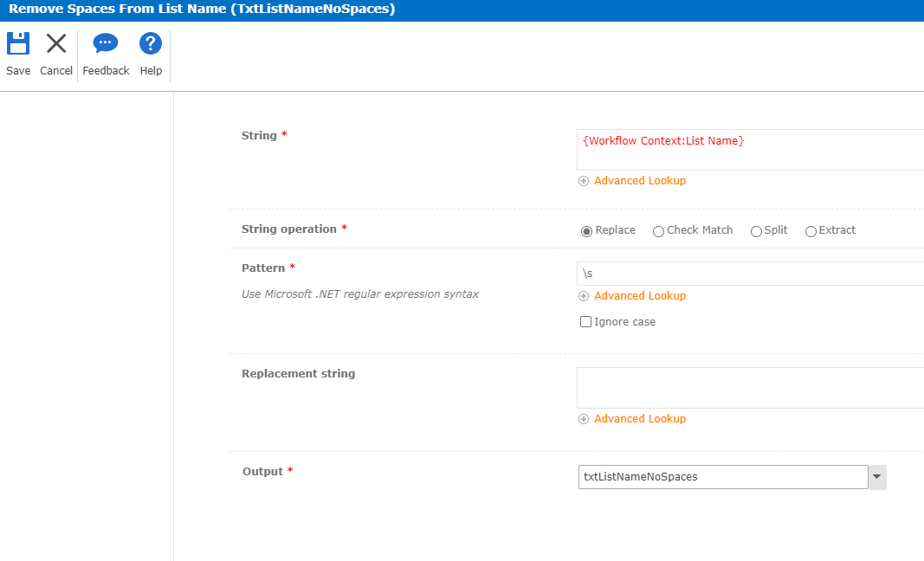Viewport: 924px width, 561px height.
Task: Click the Replacement string text box
Action: (x=749, y=387)
